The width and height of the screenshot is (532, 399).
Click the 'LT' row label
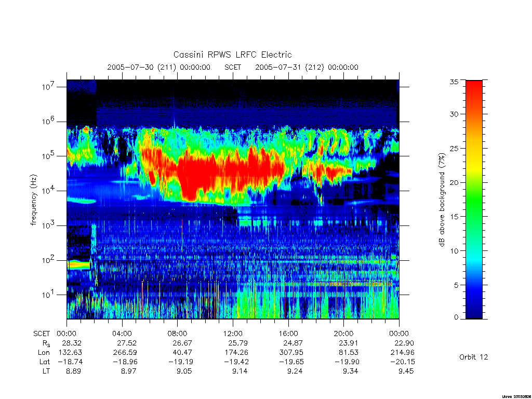pos(46,371)
